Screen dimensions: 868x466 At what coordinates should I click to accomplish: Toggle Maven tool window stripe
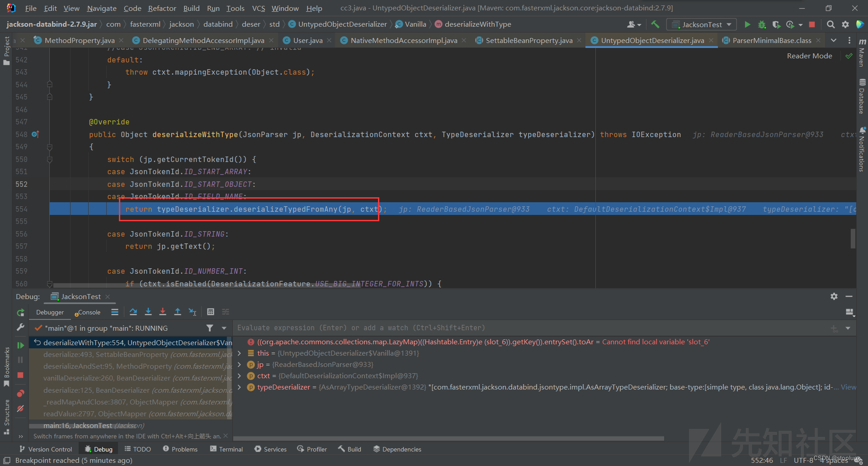pyautogui.click(x=862, y=52)
